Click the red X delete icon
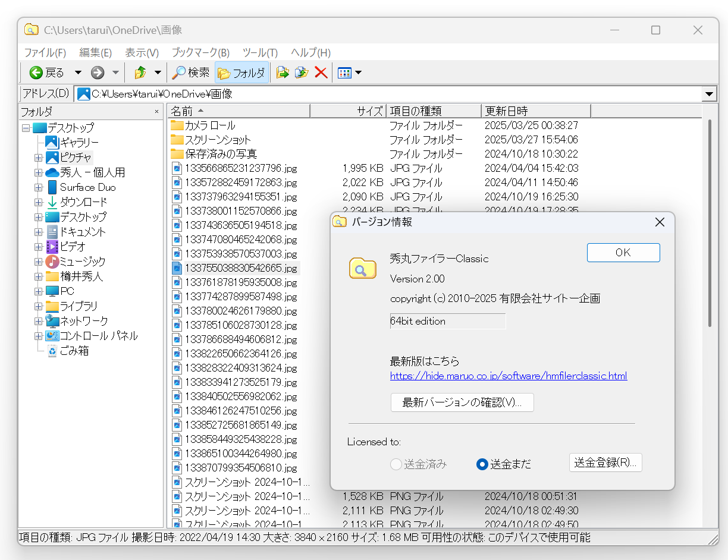728x560 pixels. click(321, 73)
